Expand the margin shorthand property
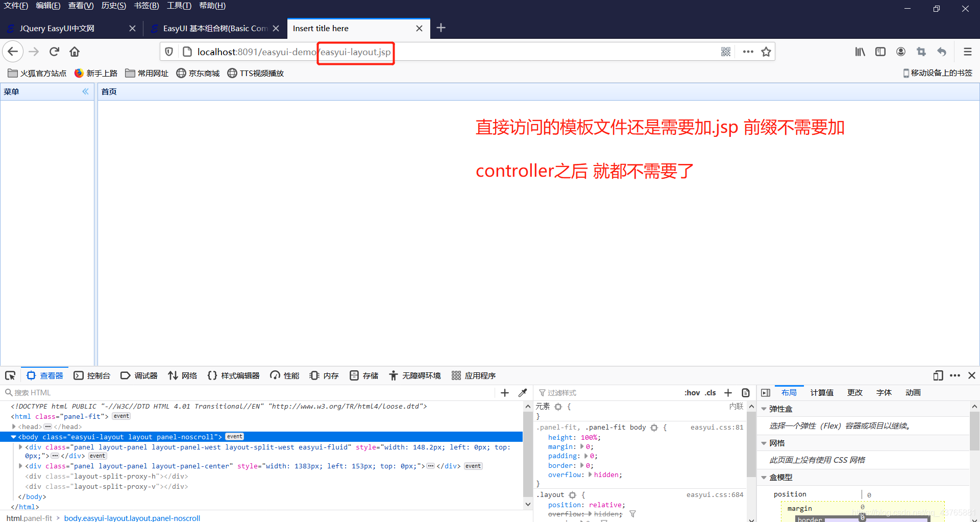The image size is (980, 522). point(582,446)
